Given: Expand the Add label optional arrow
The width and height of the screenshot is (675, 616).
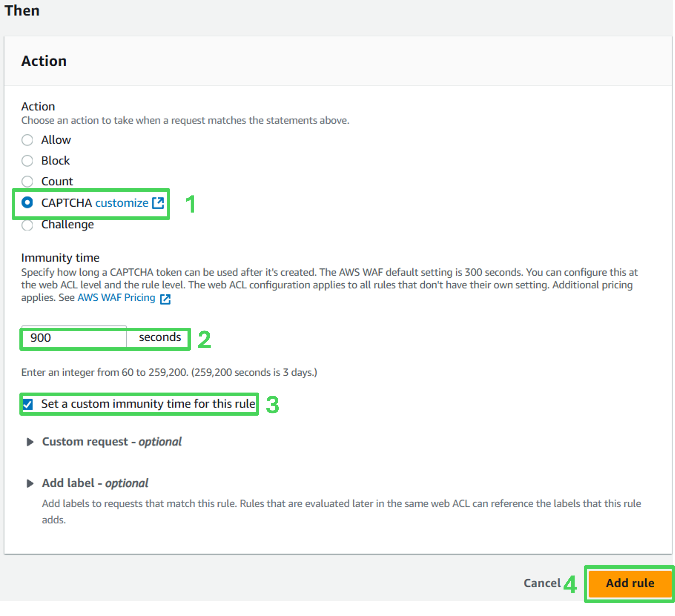Looking at the screenshot, I should click(30, 483).
